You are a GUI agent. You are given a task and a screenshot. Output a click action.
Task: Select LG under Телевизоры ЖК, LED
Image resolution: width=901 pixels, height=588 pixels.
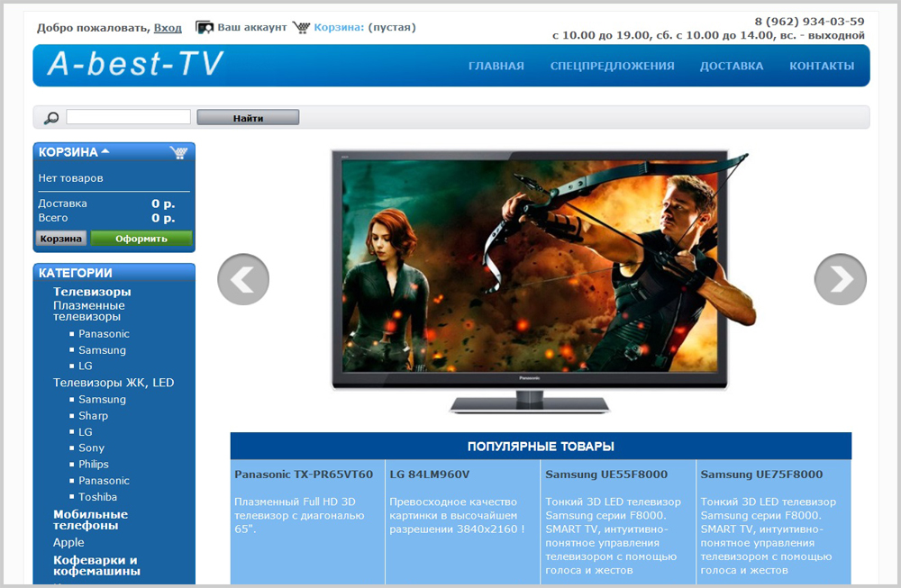pyautogui.click(x=86, y=432)
